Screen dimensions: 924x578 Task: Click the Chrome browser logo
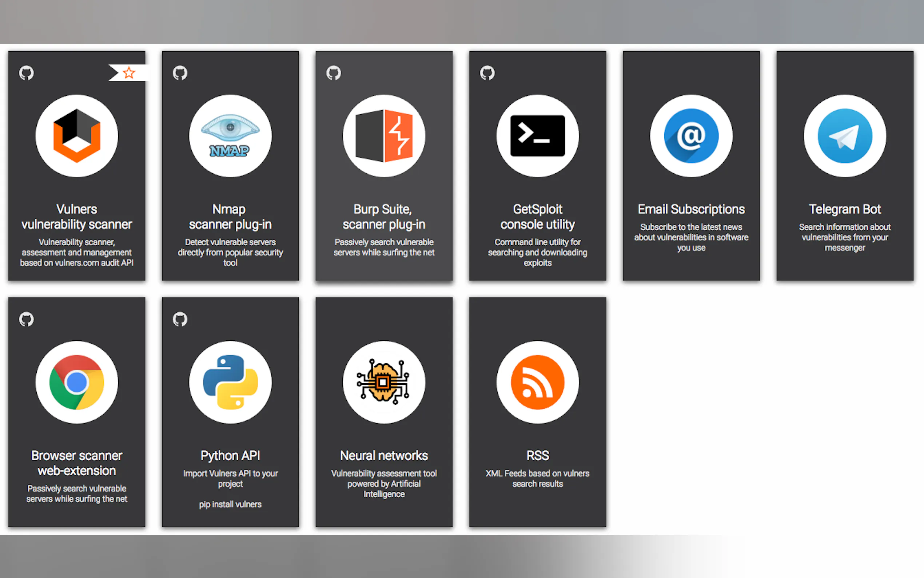coord(77,382)
